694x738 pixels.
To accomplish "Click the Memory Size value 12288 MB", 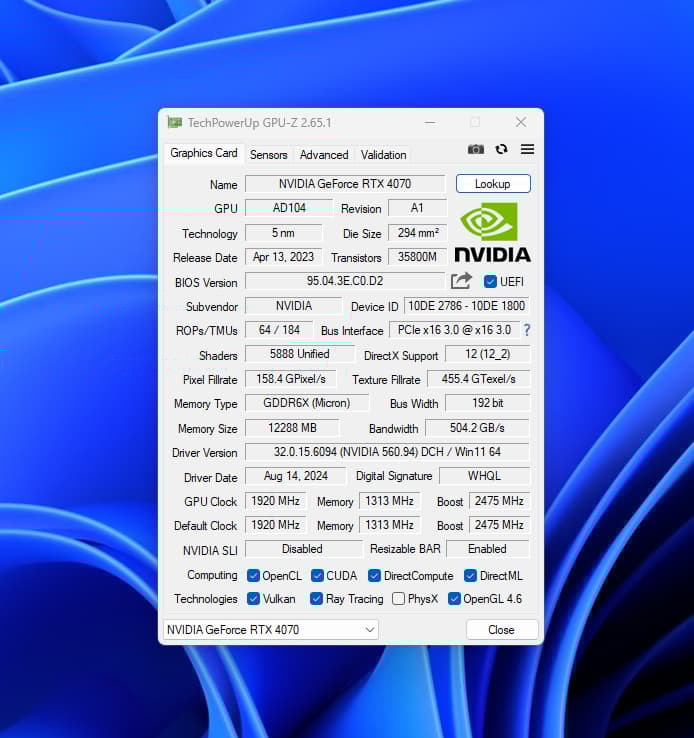I will click(x=292, y=428).
